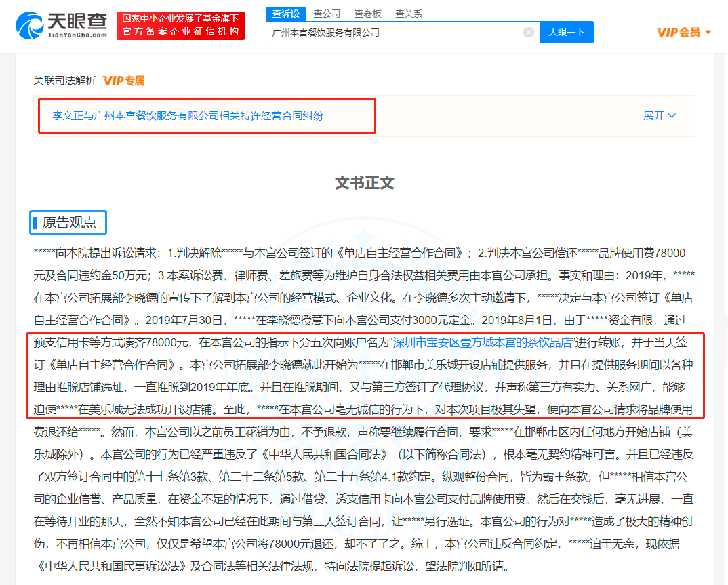Viewport: 728px width, 585px height.
Task: Open the TianYanCha logo homepage
Action: 62,26
